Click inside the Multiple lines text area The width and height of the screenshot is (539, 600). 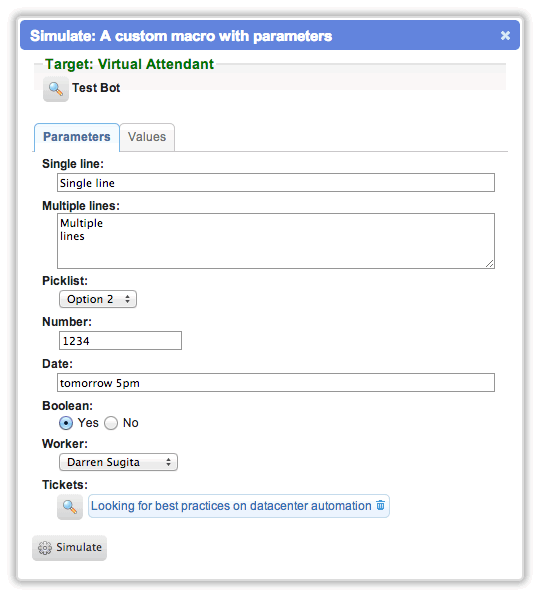[276, 241]
